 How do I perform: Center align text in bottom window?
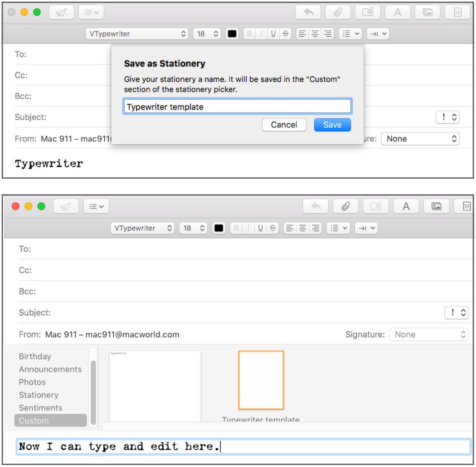point(302,228)
